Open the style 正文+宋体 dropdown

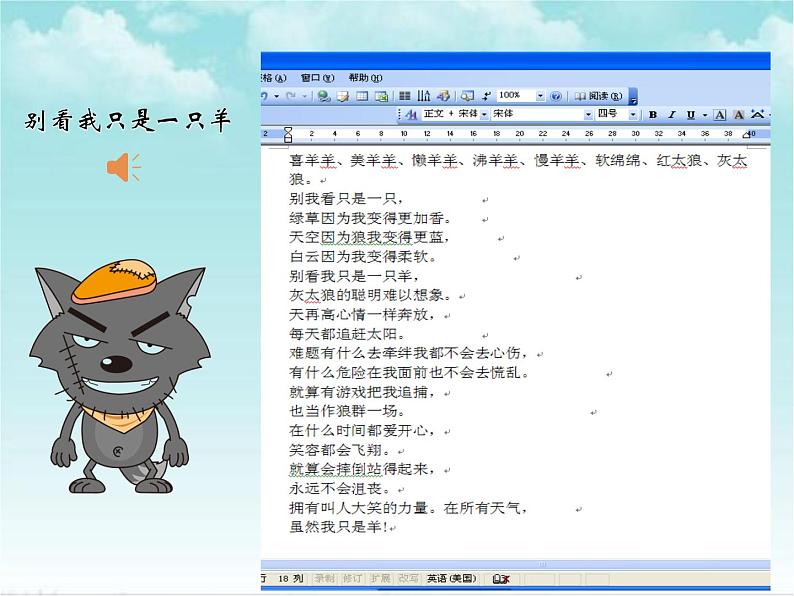[485, 114]
